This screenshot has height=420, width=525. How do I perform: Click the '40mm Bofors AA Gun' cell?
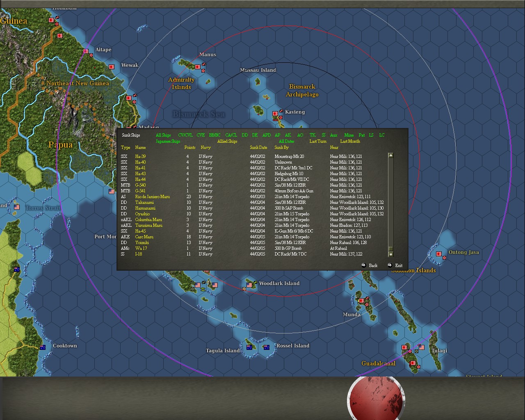(294, 191)
